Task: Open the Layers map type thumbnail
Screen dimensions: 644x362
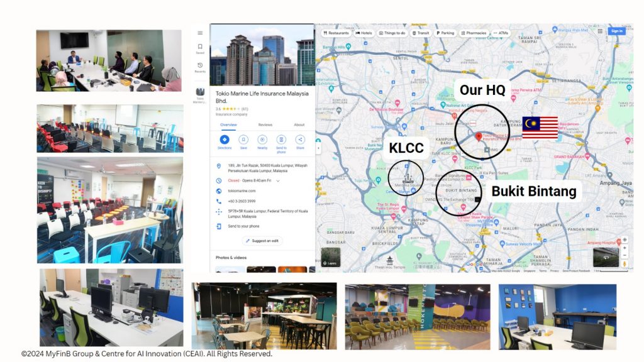Action: [331, 257]
